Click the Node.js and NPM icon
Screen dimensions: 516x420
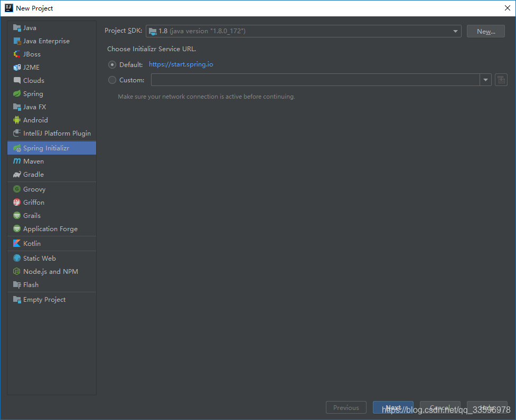(x=17, y=271)
